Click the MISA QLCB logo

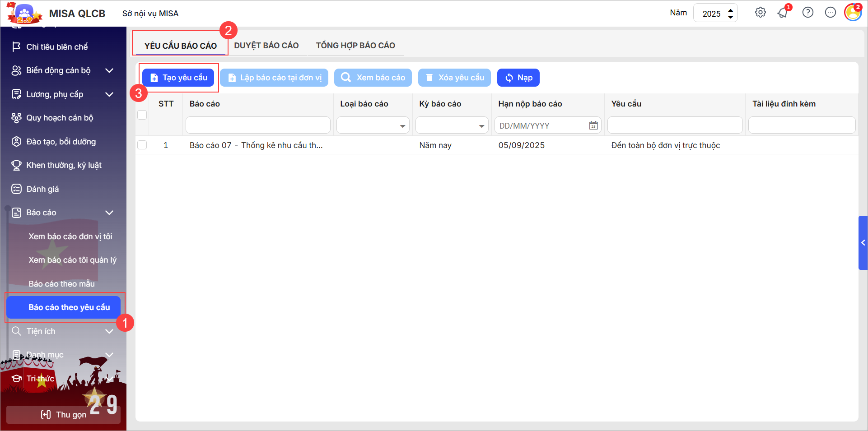point(25,14)
